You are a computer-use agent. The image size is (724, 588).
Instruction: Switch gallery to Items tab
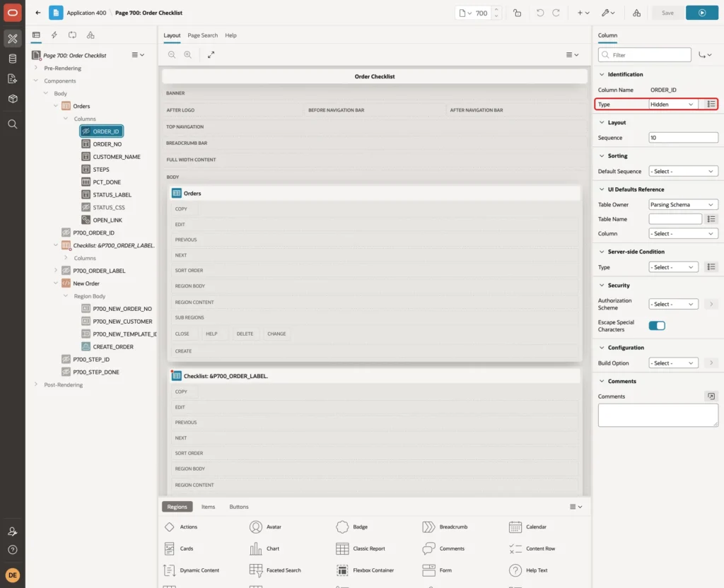[x=209, y=507]
